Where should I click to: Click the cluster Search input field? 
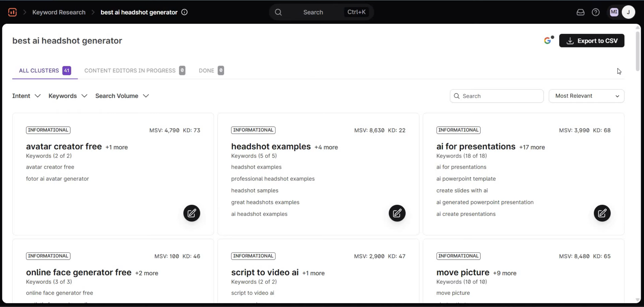point(496,96)
